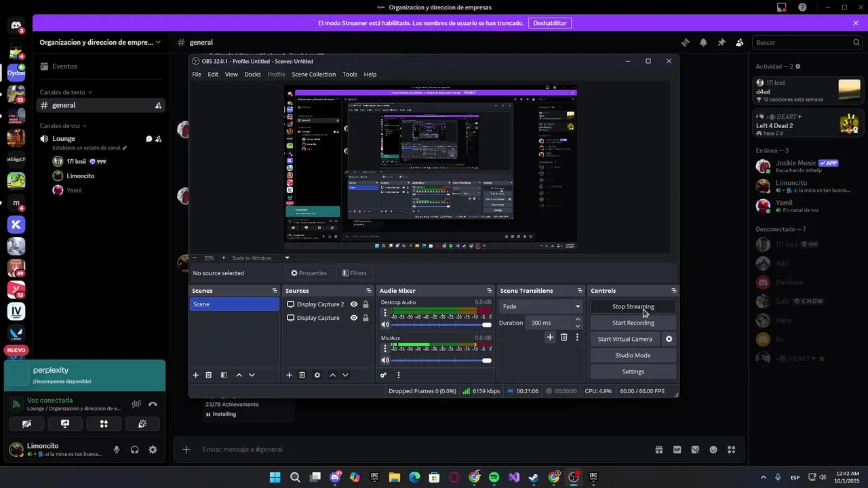Open the OBS Edit menu

coord(213,75)
